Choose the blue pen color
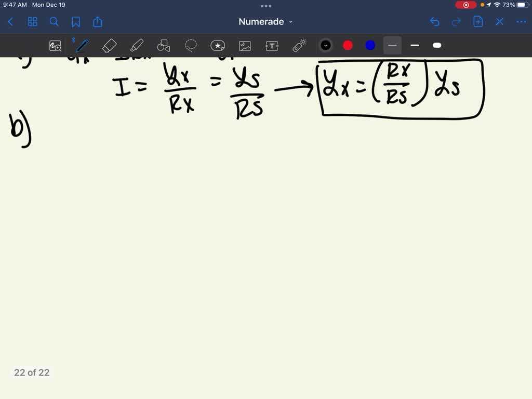Screen dimensions: 532x399 click(x=370, y=46)
